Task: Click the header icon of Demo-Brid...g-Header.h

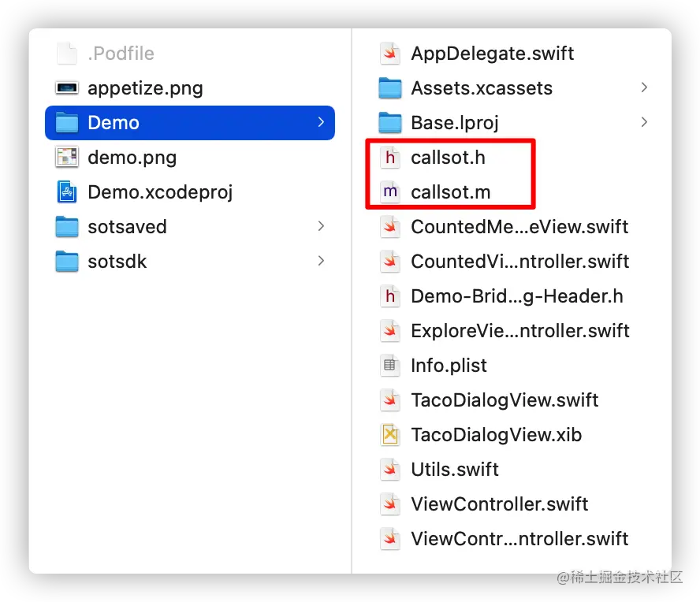Action: [390, 295]
